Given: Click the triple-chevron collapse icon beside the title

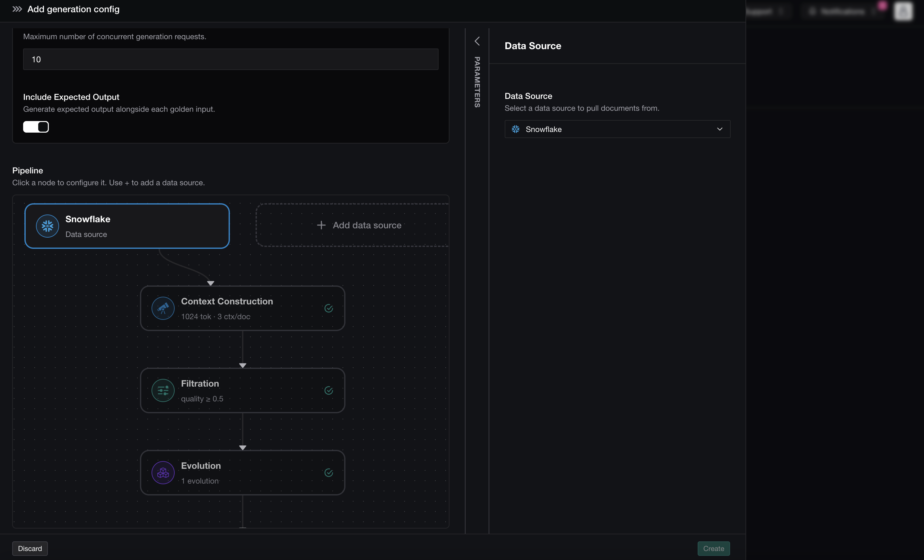Looking at the screenshot, I should [17, 9].
